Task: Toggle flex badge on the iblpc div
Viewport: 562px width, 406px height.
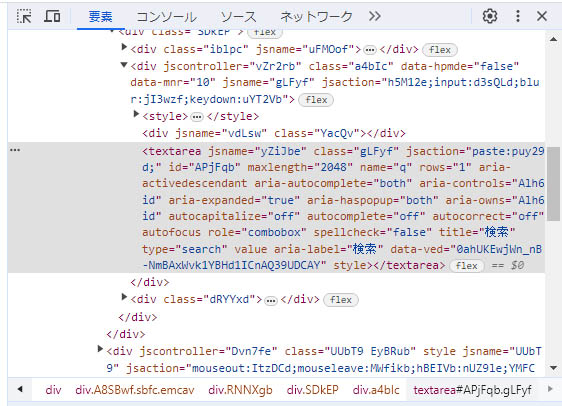Action: point(440,50)
